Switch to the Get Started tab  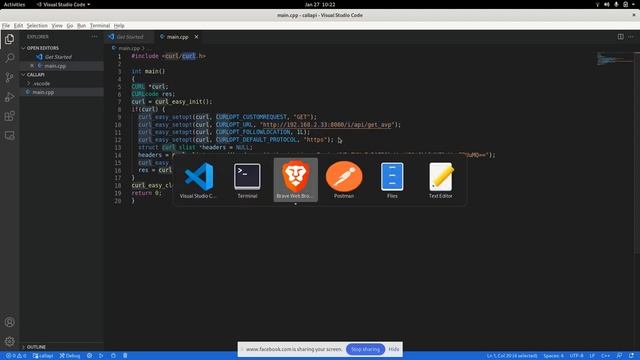[x=129, y=37]
